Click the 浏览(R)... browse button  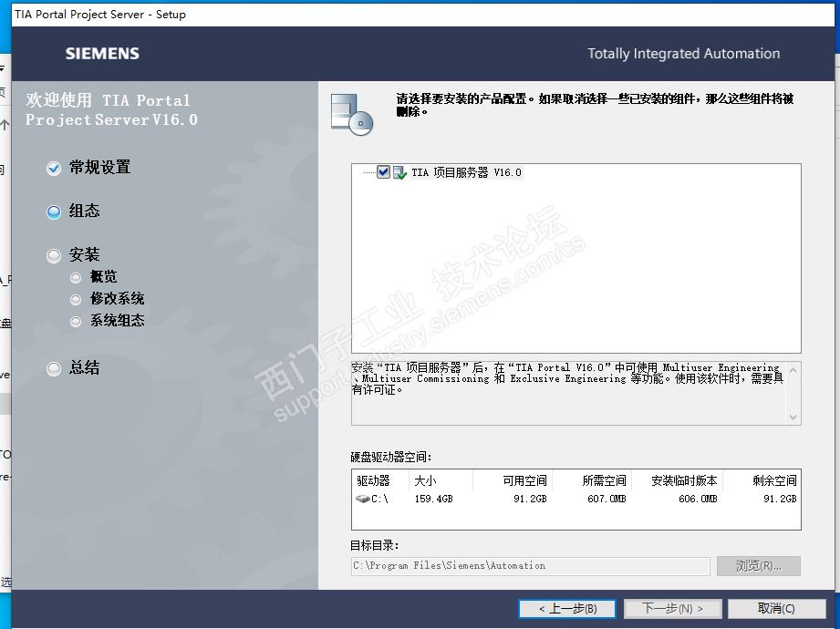coord(759,566)
